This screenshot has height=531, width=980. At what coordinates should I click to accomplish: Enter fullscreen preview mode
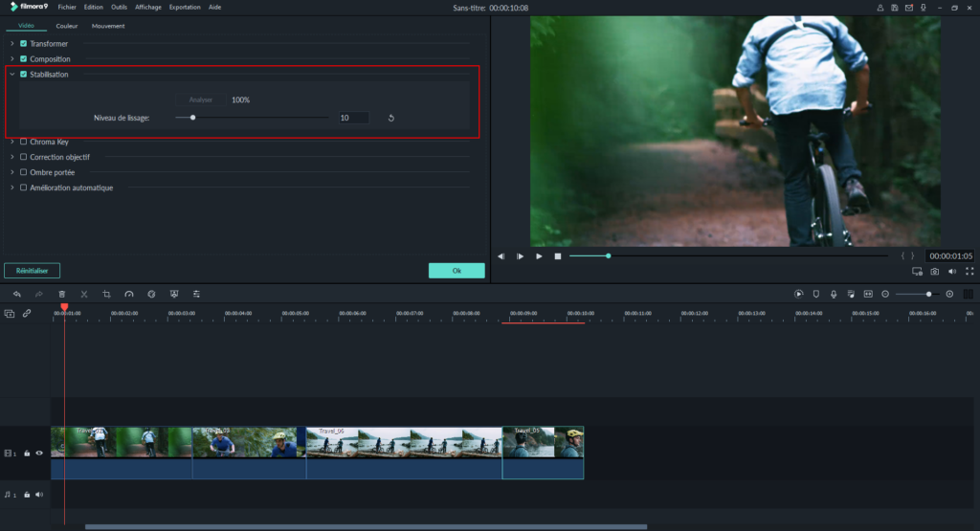click(969, 272)
